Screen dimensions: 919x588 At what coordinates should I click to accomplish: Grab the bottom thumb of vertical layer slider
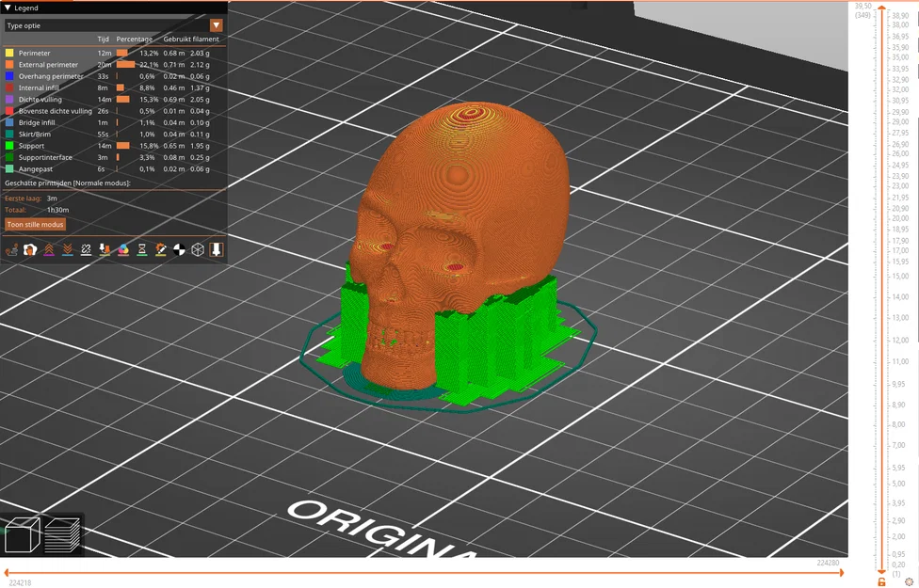tap(881, 570)
